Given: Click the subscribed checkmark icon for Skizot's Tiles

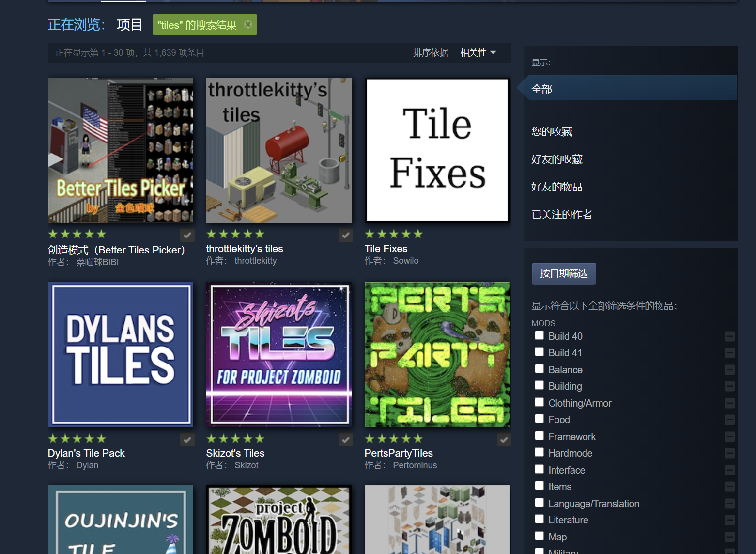Looking at the screenshot, I should click(346, 440).
